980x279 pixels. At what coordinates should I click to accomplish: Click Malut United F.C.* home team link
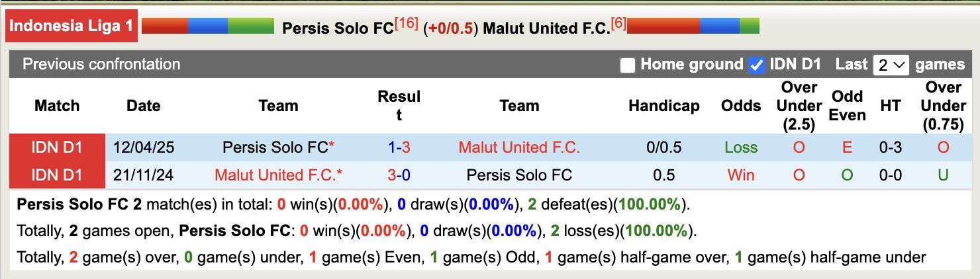tap(278, 175)
